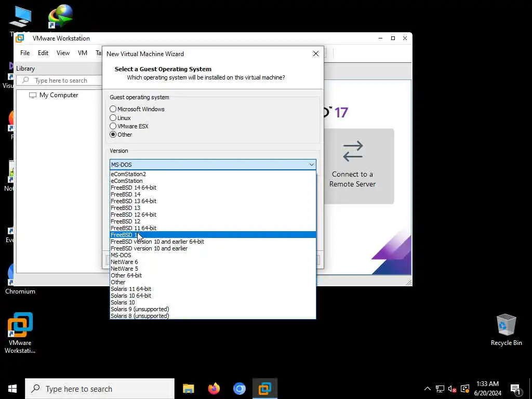This screenshot has height=399, width=532.
Task: Choose the plain Other version entry
Action: pyautogui.click(x=212, y=282)
